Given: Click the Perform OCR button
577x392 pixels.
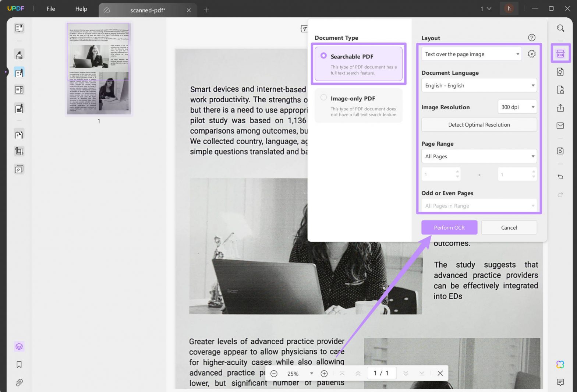Looking at the screenshot, I should coord(449,227).
